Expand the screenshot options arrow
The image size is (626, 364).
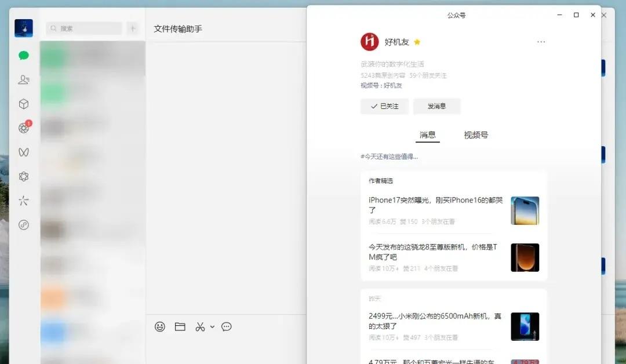click(212, 327)
